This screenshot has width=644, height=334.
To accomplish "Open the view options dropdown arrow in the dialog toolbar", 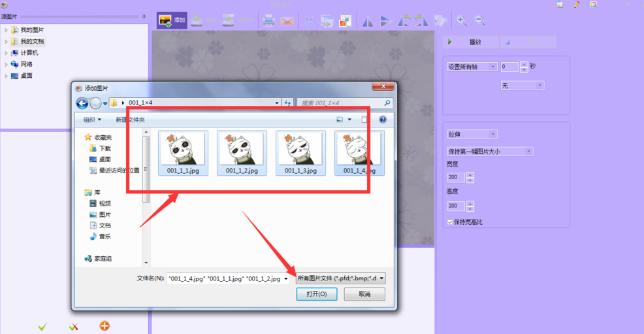I will (349, 120).
